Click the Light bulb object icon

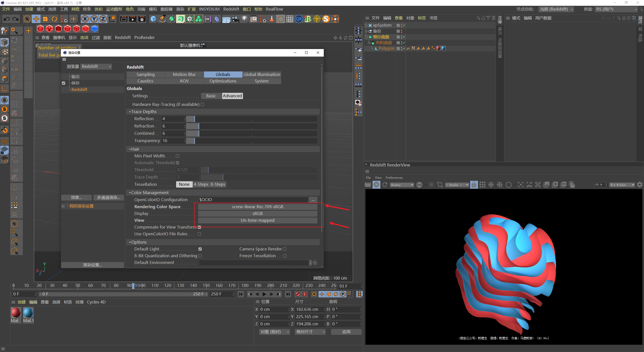click(x=245, y=19)
